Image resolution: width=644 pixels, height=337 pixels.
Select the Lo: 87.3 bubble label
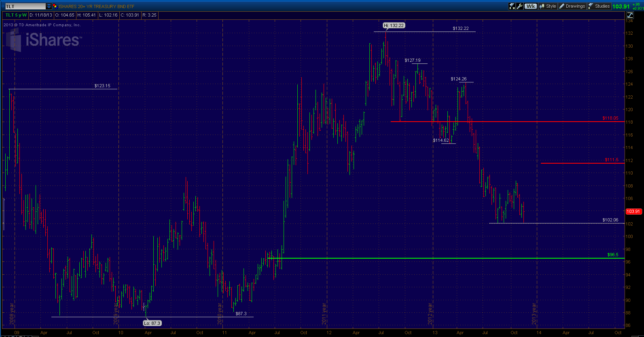coord(153,323)
